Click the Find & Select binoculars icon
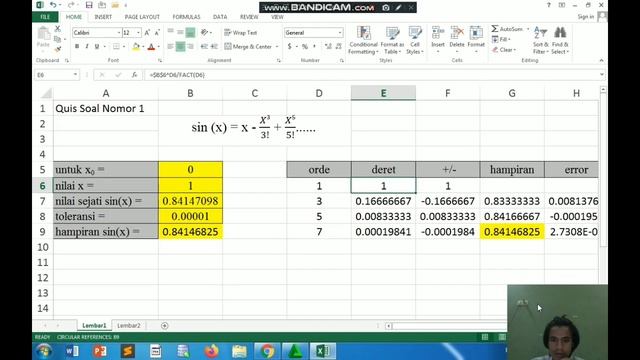 click(560, 33)
